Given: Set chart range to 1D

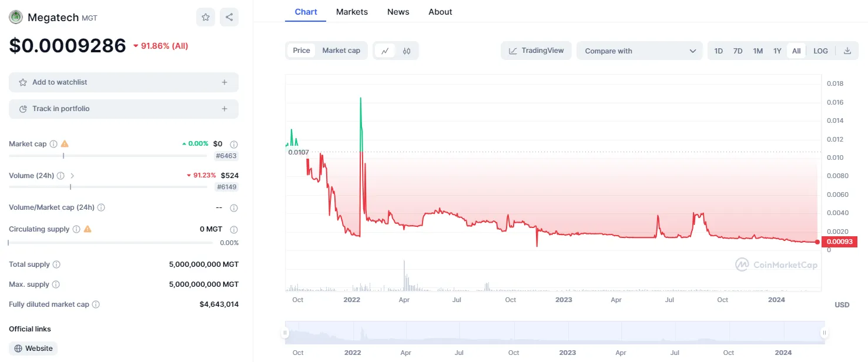Looking at the screenshot, I should coord(719,51).
